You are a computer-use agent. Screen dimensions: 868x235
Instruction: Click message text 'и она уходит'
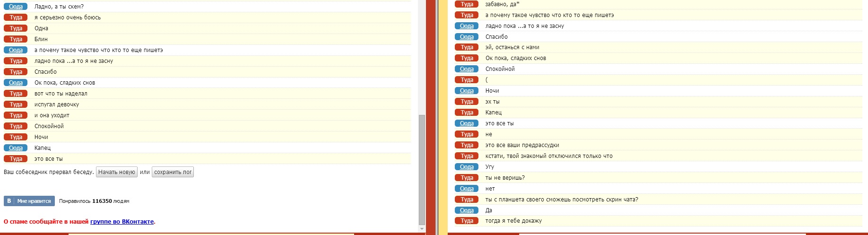coord(52,115)
